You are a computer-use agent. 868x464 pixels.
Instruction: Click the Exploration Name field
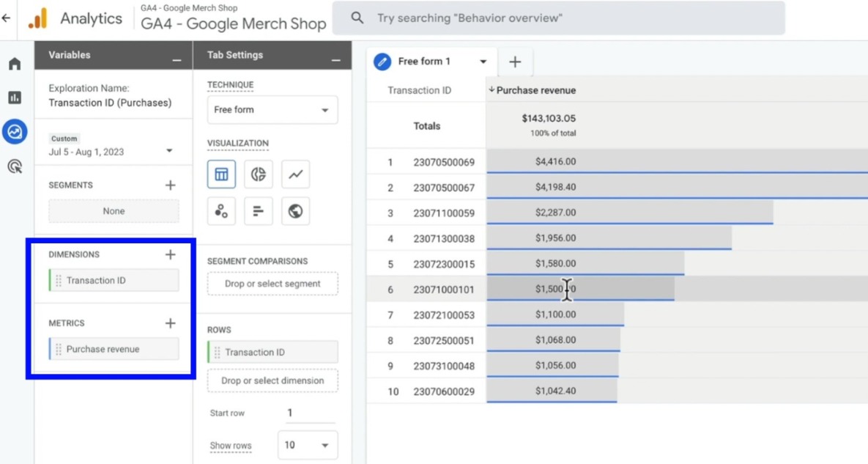(x=110, y=103)
